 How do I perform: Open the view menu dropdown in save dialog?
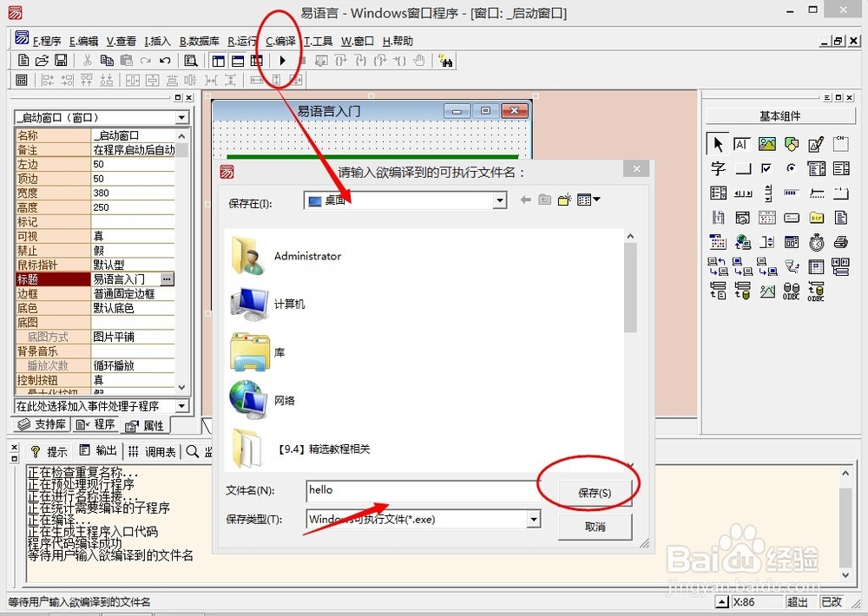click(x=589, y=200)
